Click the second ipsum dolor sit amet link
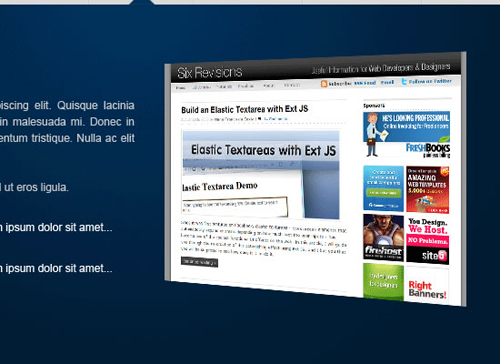This screenshot has height=364, width=500. tap(56, 268)
